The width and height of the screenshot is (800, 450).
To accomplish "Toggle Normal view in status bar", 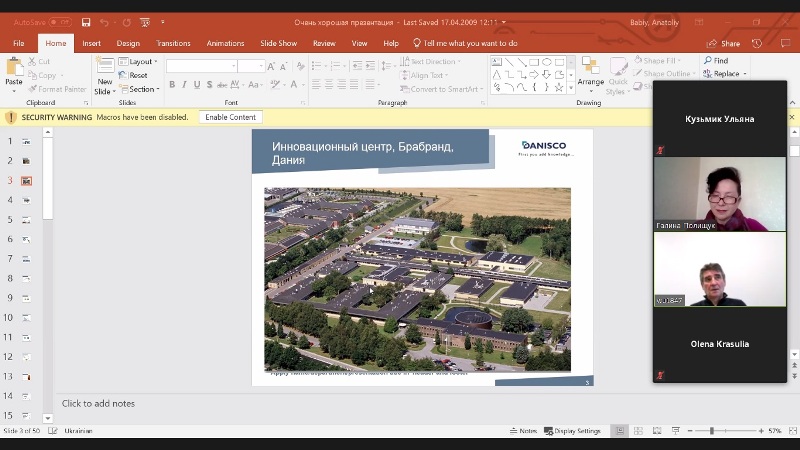I will 621,431.
